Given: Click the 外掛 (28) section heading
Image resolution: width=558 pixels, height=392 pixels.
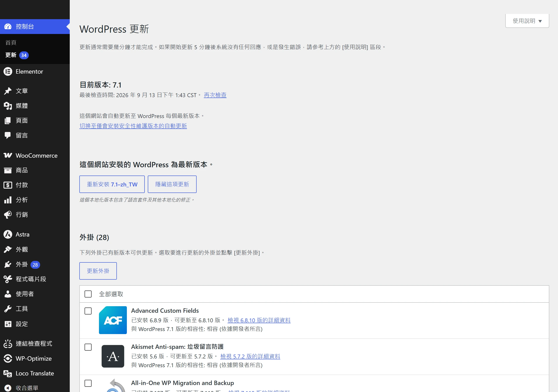Looking at the screenshot, I should 94,237.
